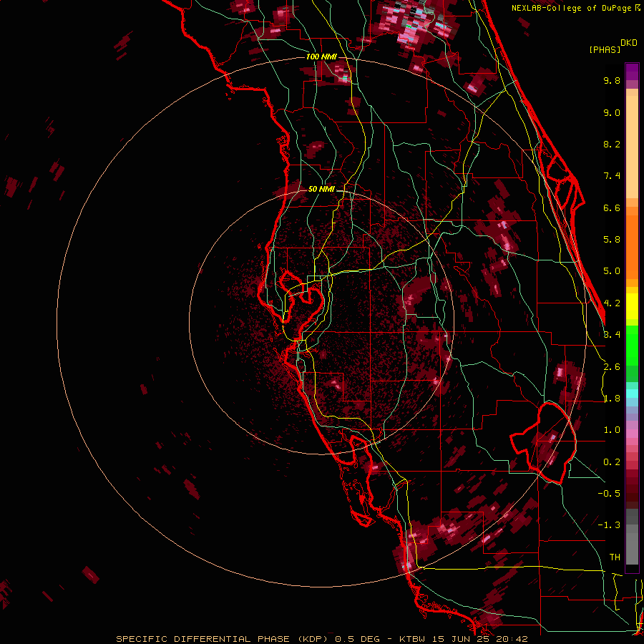Click the 9.8 value on color scale

pyautogui.click(x=612, y=80)
